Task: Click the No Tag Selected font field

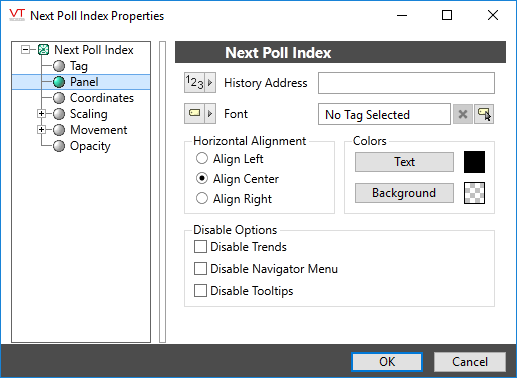Action: 384,114
